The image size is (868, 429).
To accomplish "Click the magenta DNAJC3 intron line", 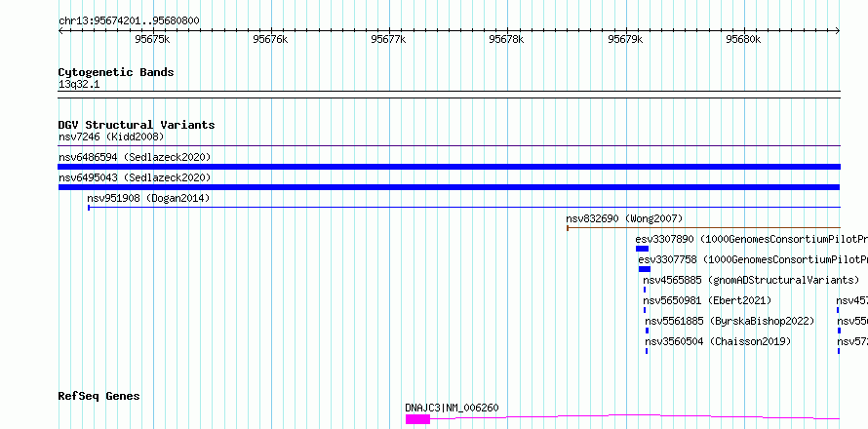I will point(635,415).
